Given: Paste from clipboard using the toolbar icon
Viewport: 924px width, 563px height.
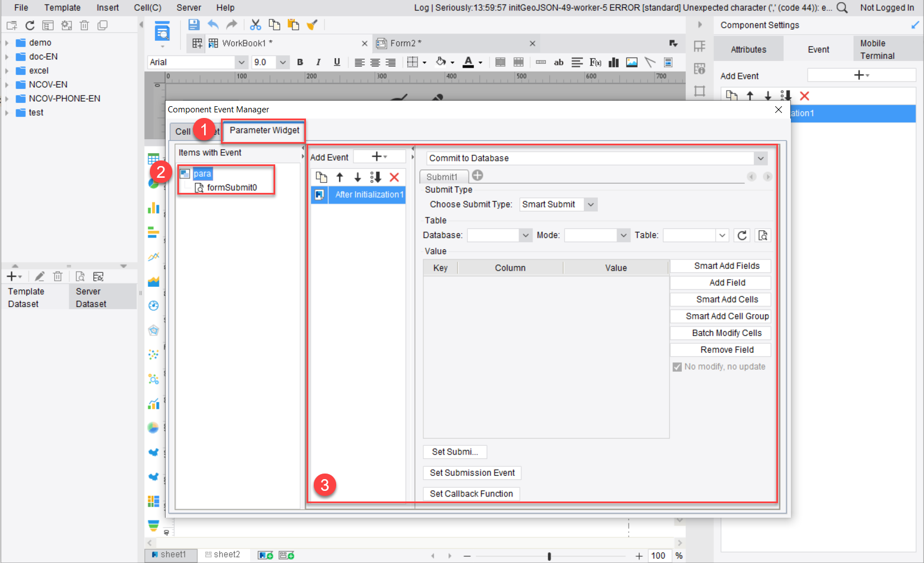Looking at the screenshot, I should click(293, 25).
